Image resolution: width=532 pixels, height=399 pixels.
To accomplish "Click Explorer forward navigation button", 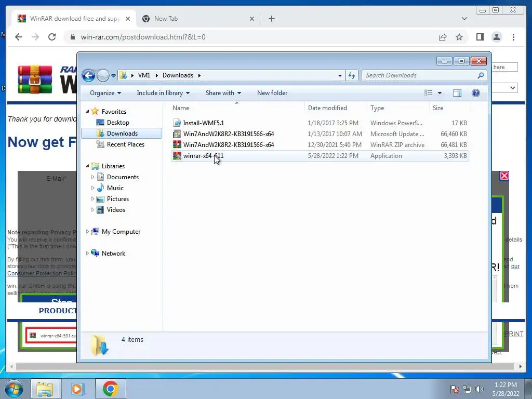I will [103, 75].
